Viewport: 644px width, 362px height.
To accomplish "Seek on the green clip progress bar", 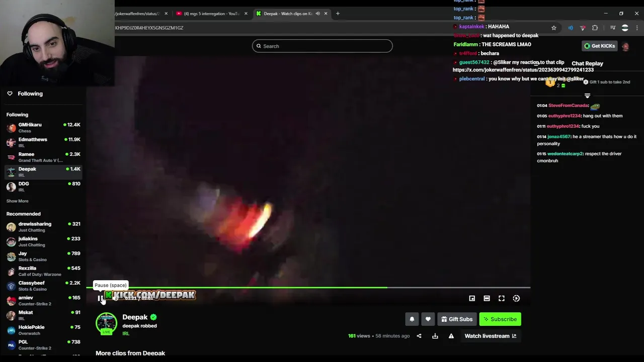I will pos(308,288).
